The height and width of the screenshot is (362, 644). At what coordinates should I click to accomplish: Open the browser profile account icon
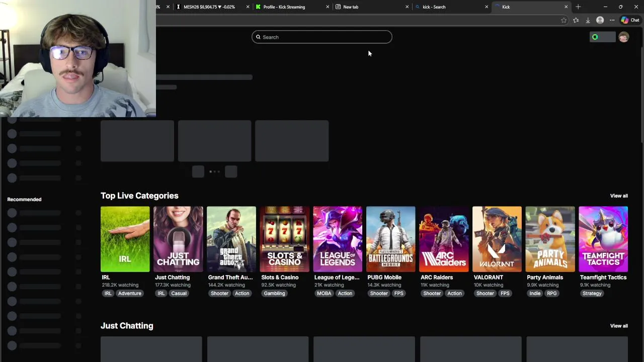point(600,20)
